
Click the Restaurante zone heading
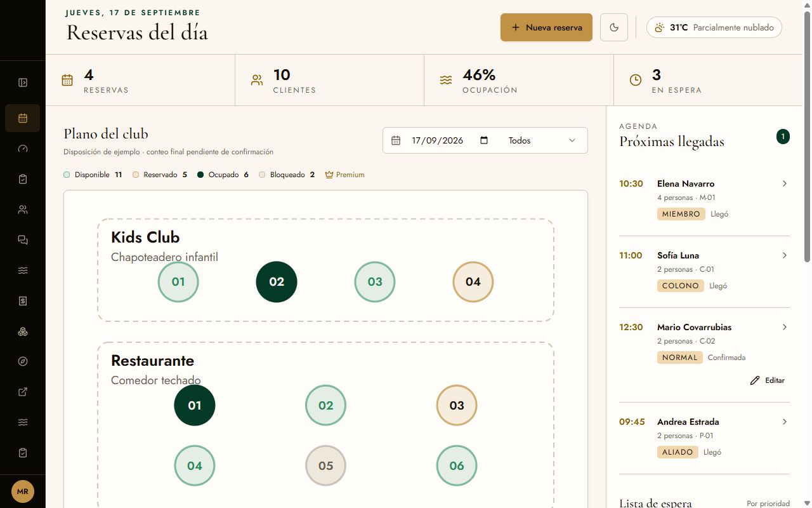(152, 360)
